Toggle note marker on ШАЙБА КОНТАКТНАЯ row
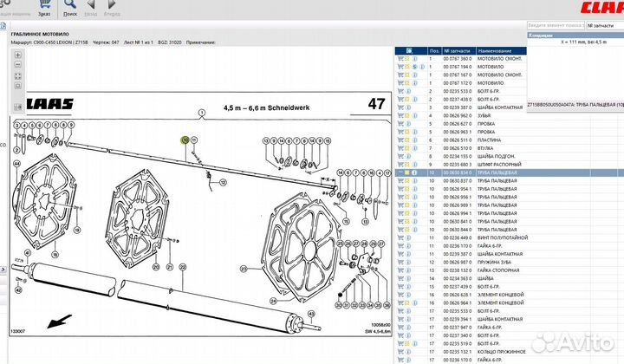The height and width of the screenshot is (364, 624). click(407, 107)
